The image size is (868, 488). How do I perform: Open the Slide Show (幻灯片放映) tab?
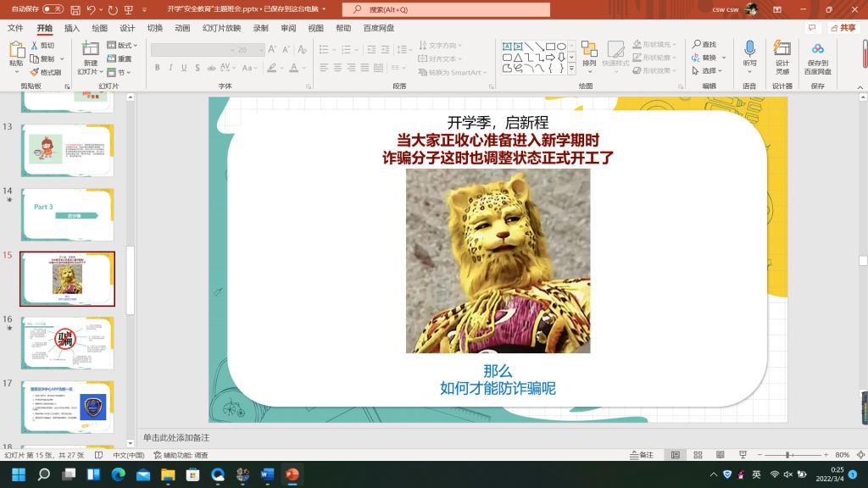[221, 28]
